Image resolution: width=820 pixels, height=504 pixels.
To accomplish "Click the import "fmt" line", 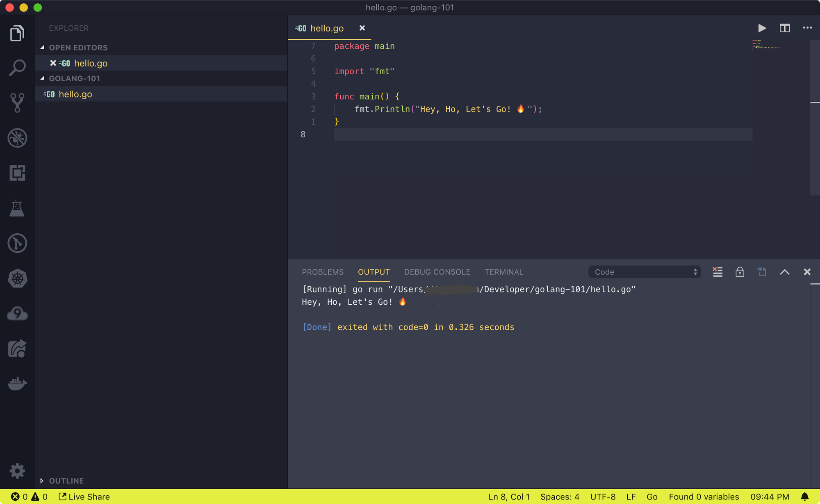I will click(x=364, y=71).
